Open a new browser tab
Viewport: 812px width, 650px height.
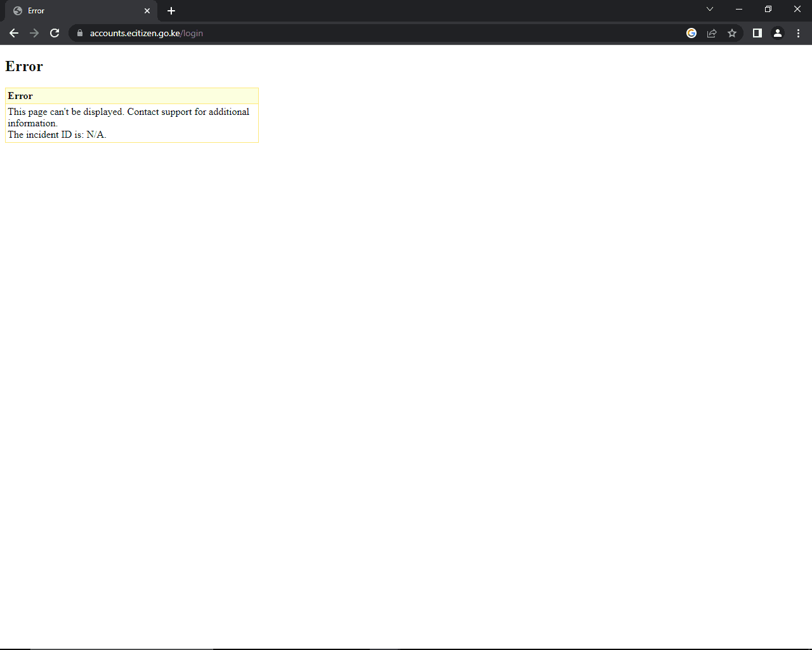point(171,11)
